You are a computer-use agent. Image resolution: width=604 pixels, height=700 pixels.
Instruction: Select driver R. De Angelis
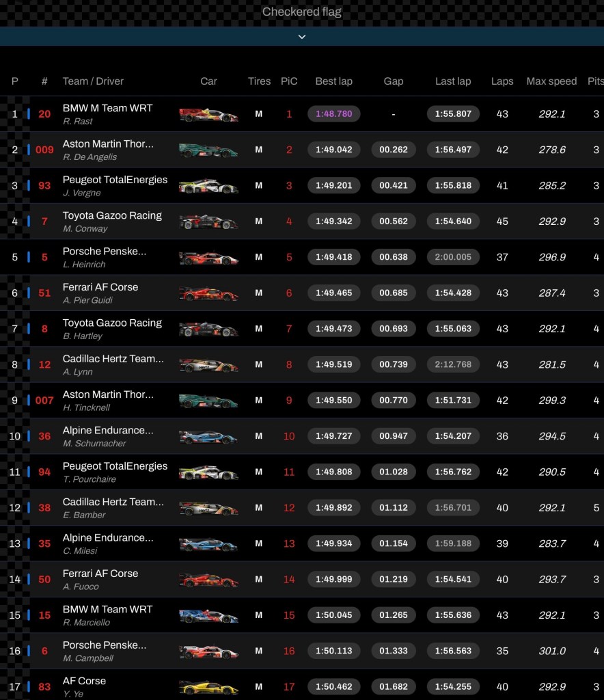coord(90,157)
